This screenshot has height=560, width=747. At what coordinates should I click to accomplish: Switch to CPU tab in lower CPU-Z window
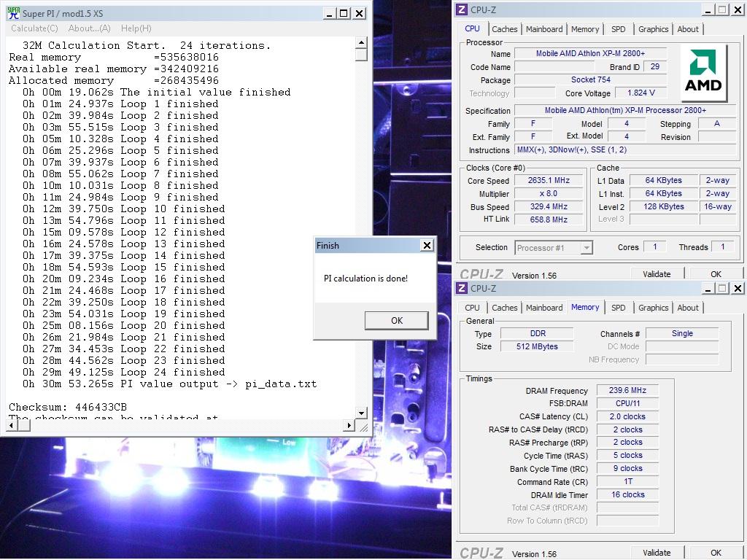tap(472, 308)
